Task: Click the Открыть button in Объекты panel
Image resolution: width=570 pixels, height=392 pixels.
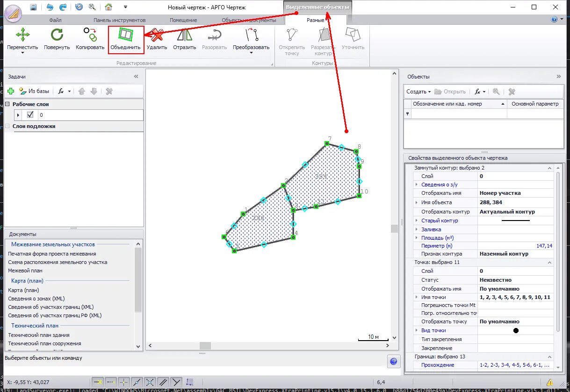Action: (x=450, y=92)
